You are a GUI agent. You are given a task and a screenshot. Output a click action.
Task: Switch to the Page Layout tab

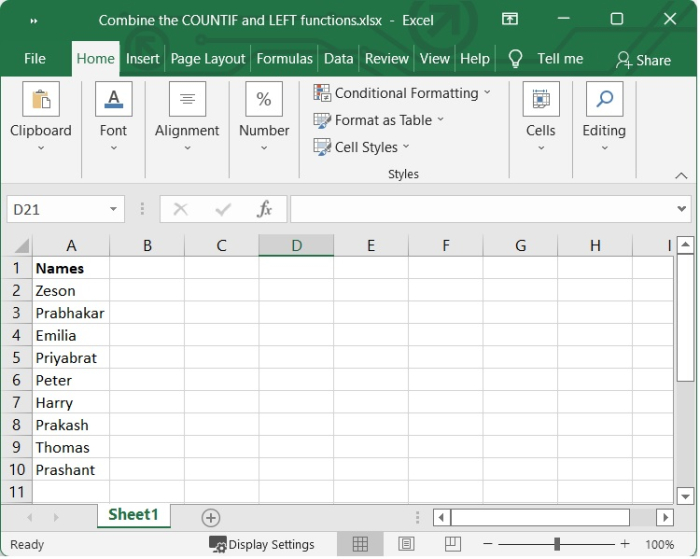208,58
